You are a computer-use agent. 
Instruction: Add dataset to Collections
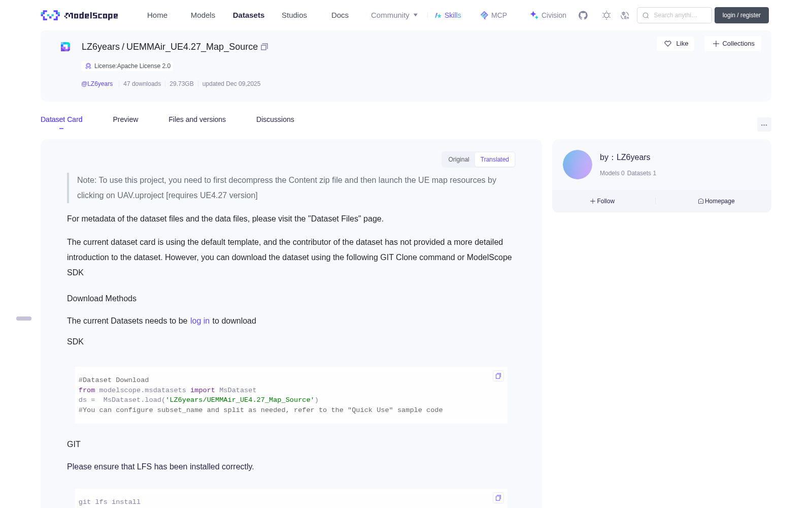733,44
